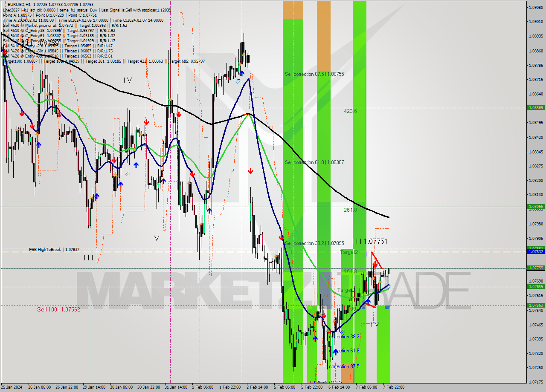Screen dimensions: 546x392
Task: Select the blue 'correction 87.5' label
Action: pos(344,366)
